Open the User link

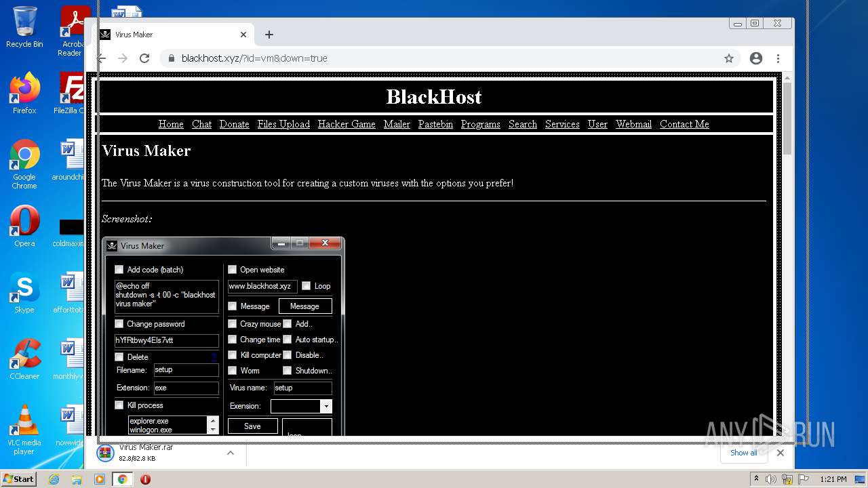597,124
